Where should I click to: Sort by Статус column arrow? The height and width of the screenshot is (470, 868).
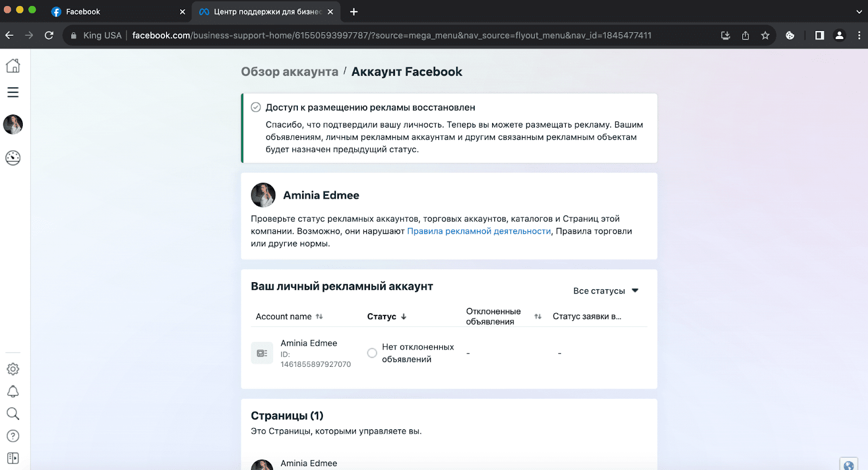point(404,316)
